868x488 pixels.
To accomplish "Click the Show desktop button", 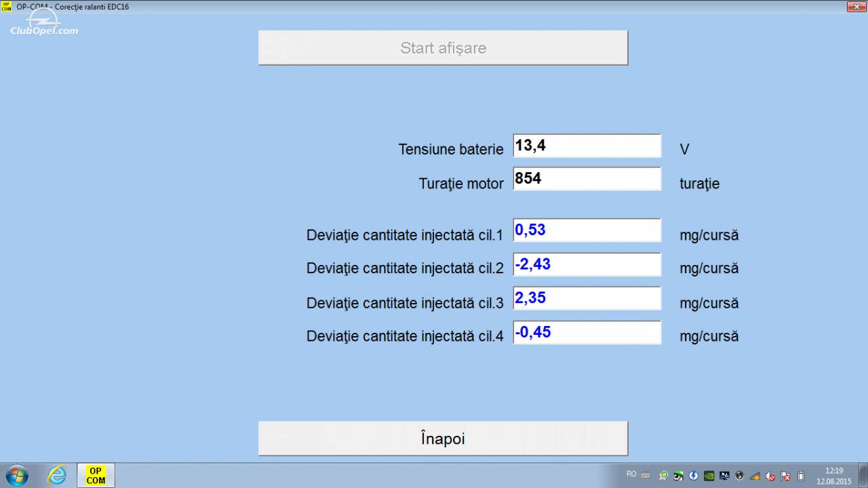I will click(863, 475).
